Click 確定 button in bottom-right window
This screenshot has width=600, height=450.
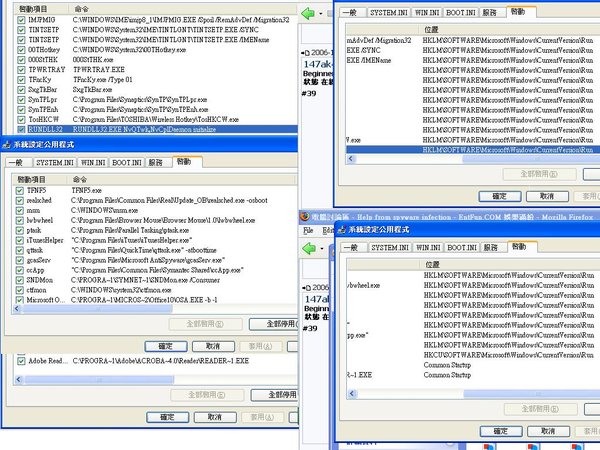tap(501, 431)
